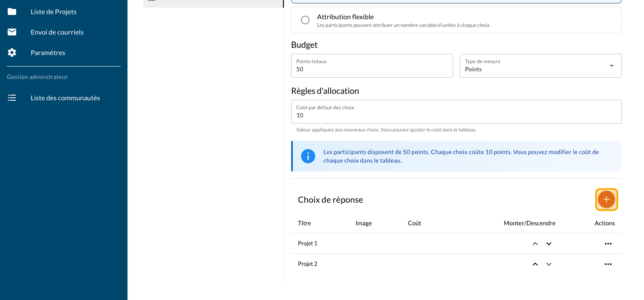Move Projet 2 up in the list
The height and width of the screenshot is (300, 644).
[535, 264]
